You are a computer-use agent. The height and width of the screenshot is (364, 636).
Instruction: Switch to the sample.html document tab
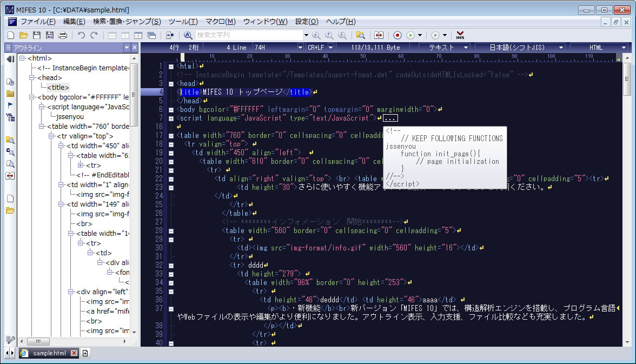pyautogui.click(x=49, y=353)
